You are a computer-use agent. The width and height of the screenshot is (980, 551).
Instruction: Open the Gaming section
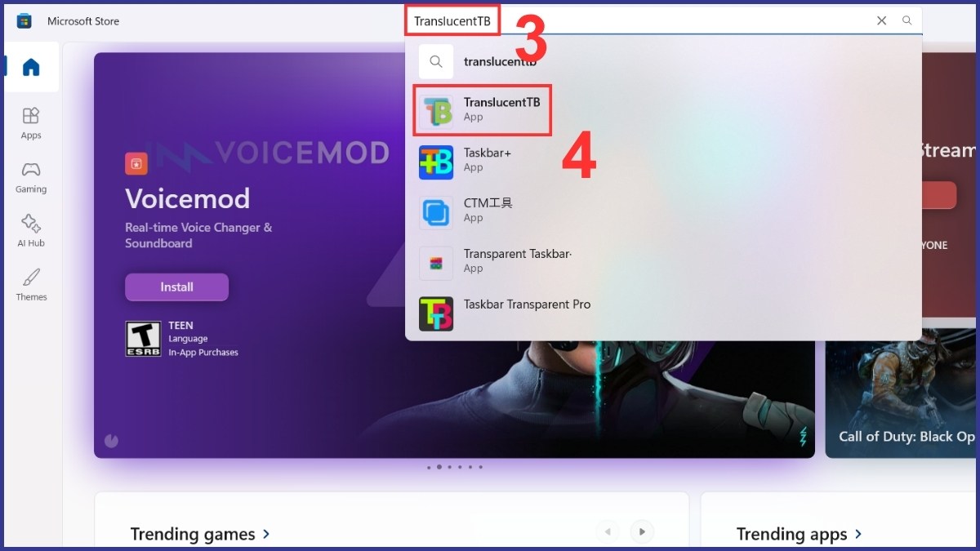click(31, 177)
